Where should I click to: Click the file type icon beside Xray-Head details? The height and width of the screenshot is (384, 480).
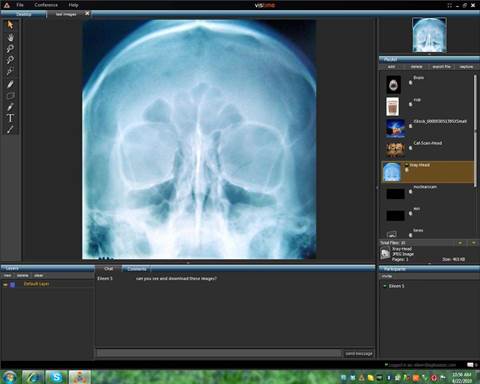[x=385, y=254]
